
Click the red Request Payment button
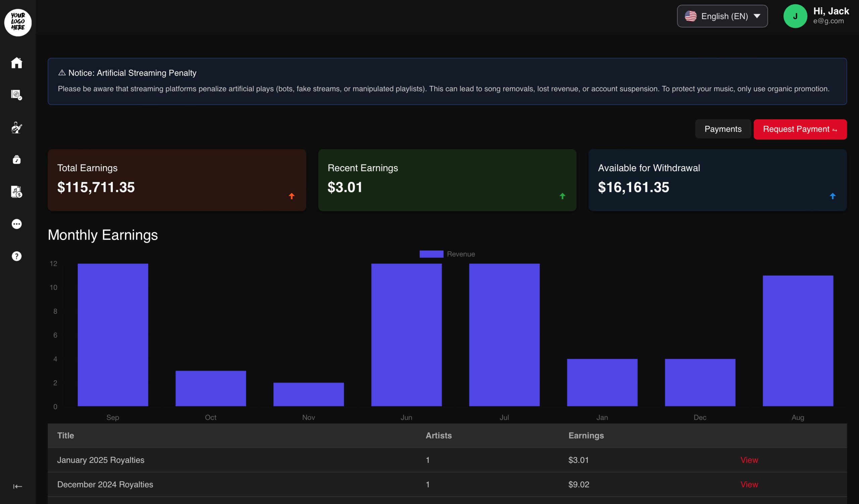[x=800, y=129]
